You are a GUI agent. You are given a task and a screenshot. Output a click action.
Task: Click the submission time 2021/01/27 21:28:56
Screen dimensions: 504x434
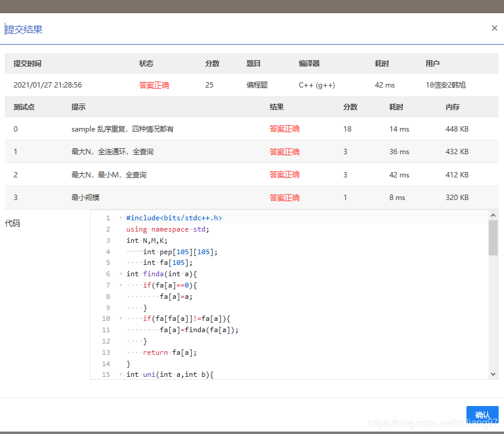click(48, 85)
